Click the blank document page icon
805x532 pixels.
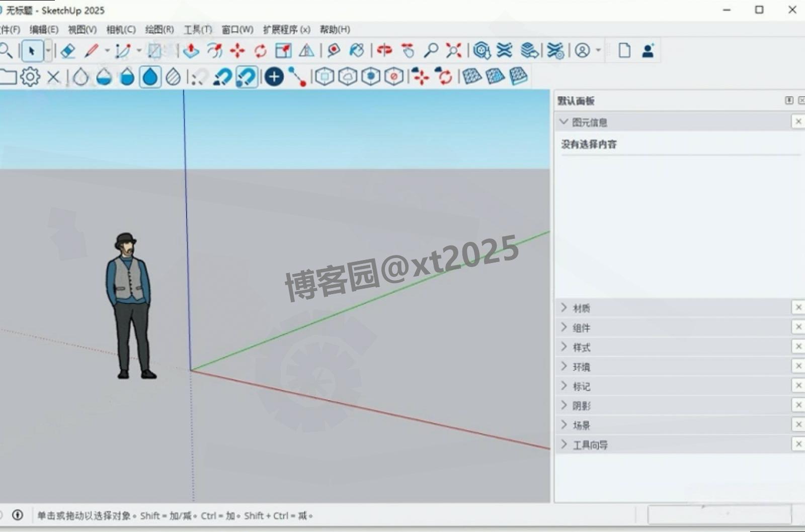pos(624,50)
